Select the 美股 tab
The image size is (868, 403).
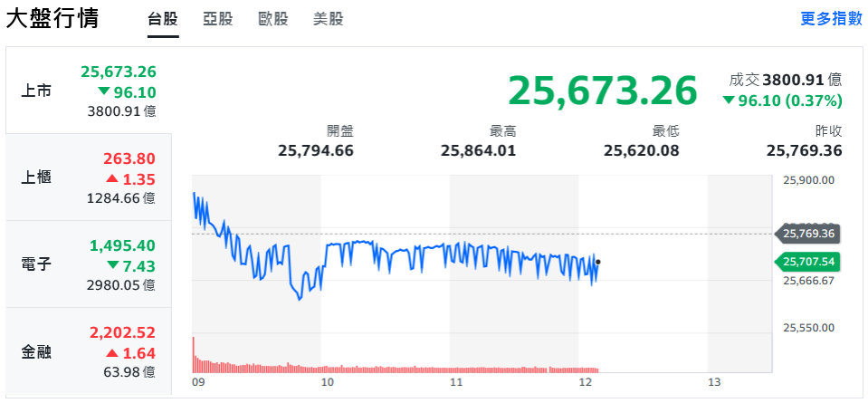[x=328, y=19]
